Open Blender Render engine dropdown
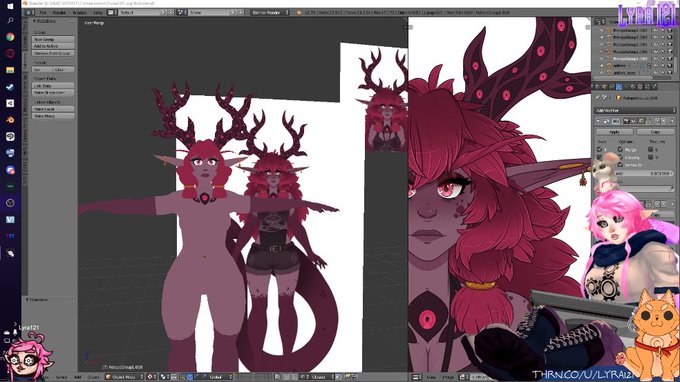Viewport: 680px width, 382px height. (x=270, y=13)
